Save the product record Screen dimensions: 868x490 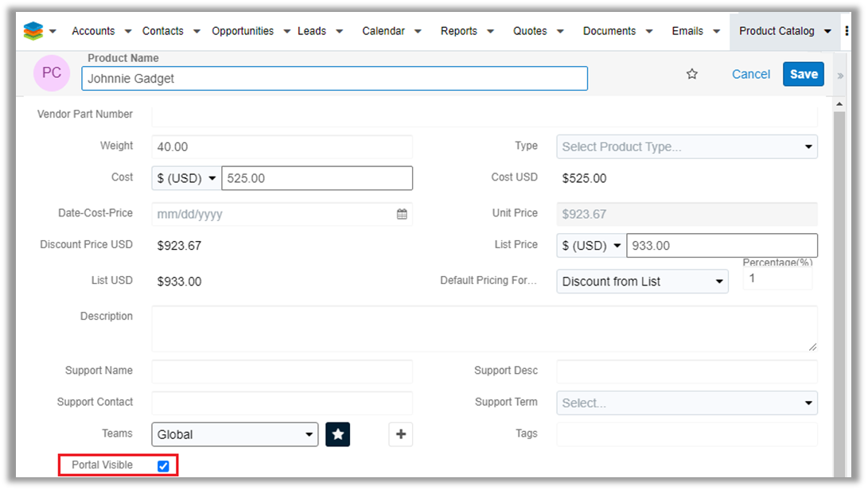pos(803,74)
